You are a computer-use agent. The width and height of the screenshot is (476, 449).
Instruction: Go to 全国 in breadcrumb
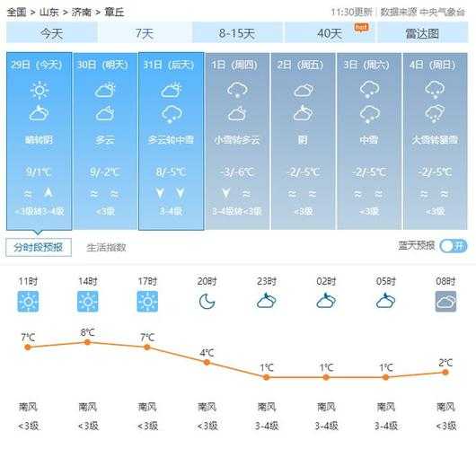[16, 13]
